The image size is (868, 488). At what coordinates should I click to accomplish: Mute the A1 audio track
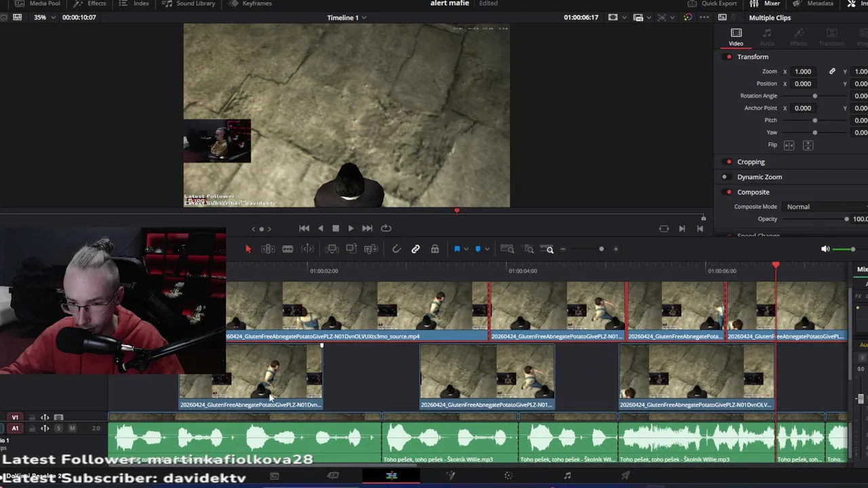point(72,428)
